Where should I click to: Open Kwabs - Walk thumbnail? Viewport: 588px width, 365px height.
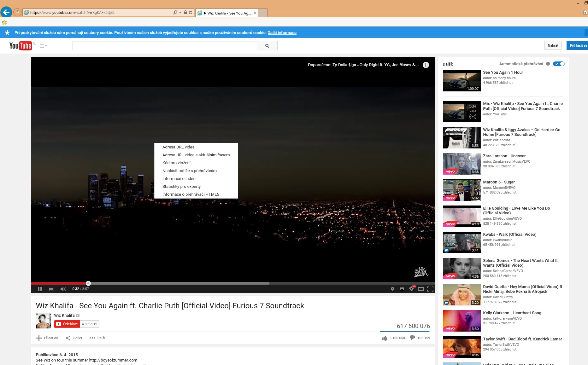[x=462, y=242]
